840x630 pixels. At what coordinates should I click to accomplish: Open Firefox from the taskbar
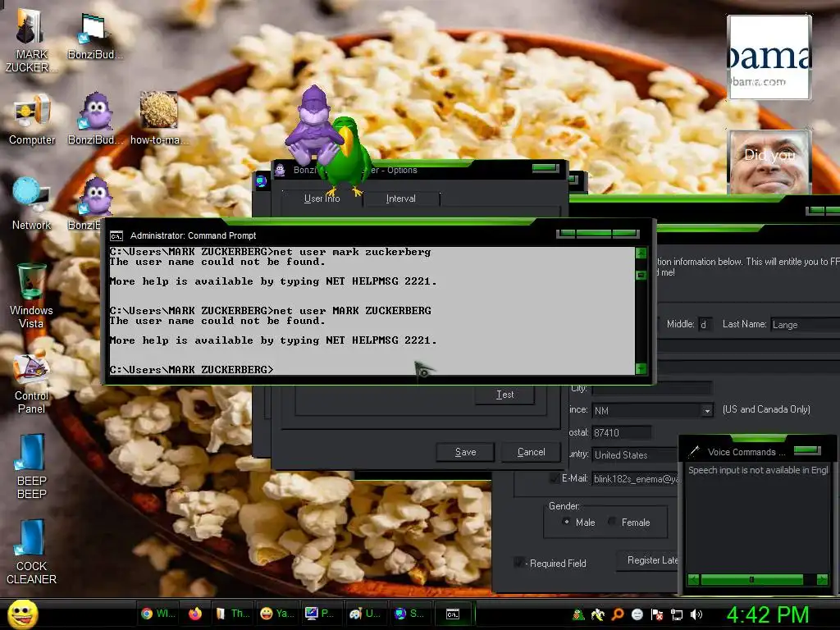(x=195, y=614)
